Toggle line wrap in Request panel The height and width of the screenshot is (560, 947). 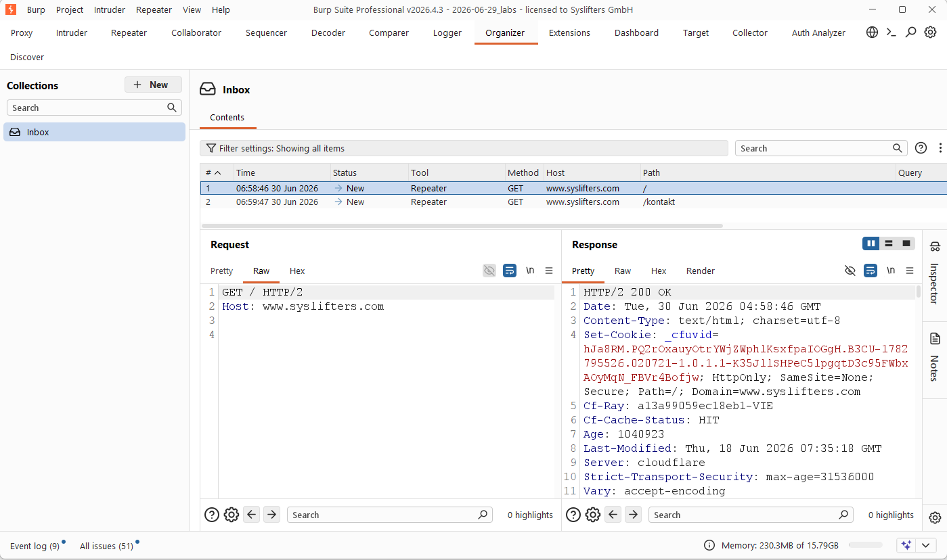click(x=510, y=271)
